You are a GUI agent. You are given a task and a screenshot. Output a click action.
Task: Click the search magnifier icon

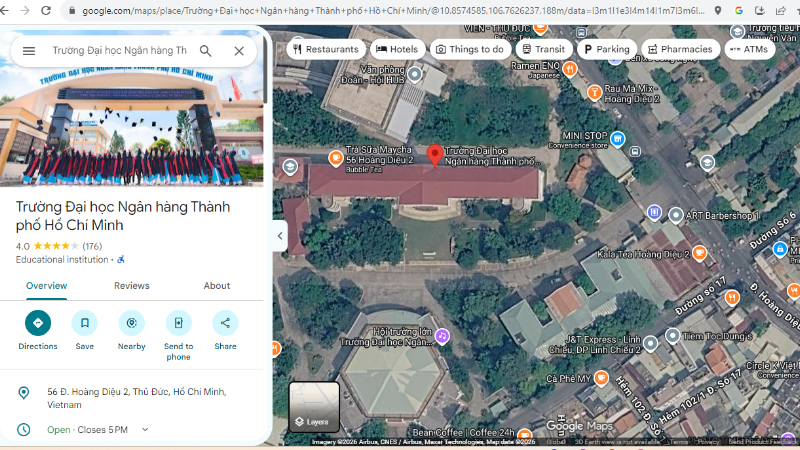click(206, 51)
